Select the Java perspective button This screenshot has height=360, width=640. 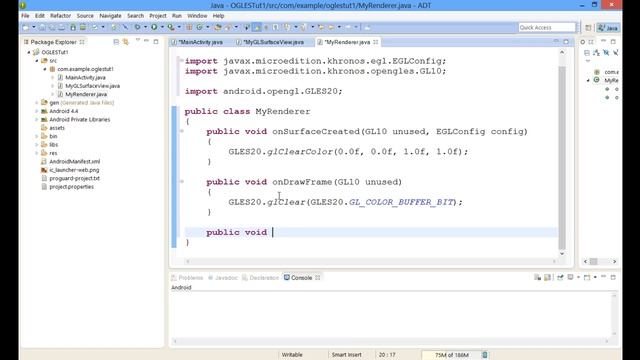point(608,28)
